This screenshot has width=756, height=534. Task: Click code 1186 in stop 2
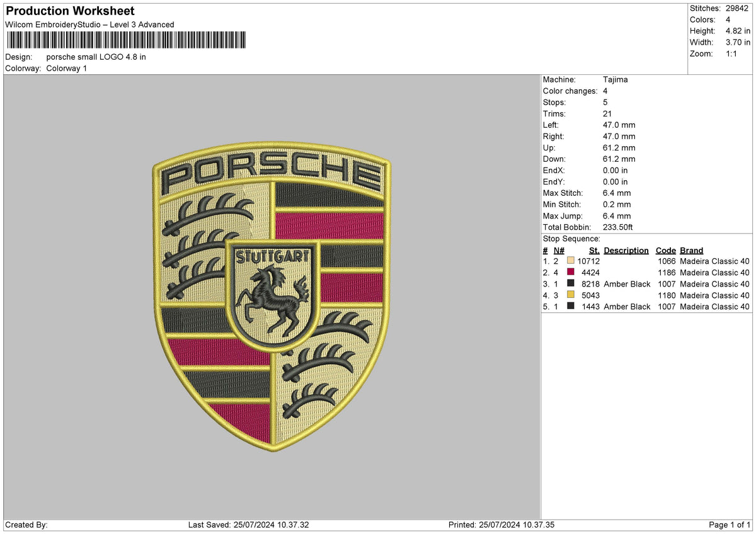click(x=667, y=272)
